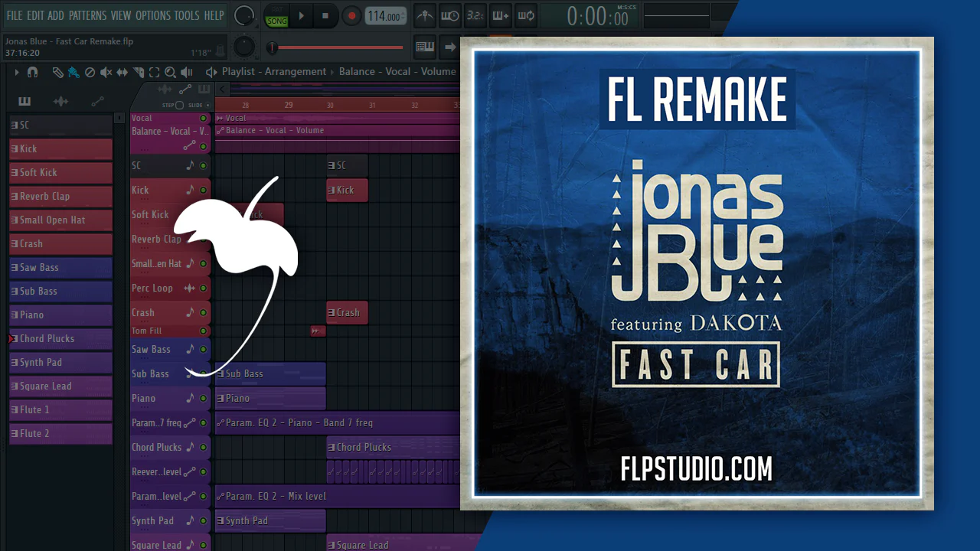Select the Slip tool in playlist toolbar
This screenshot has height=551, width=980.
point(122,72)
